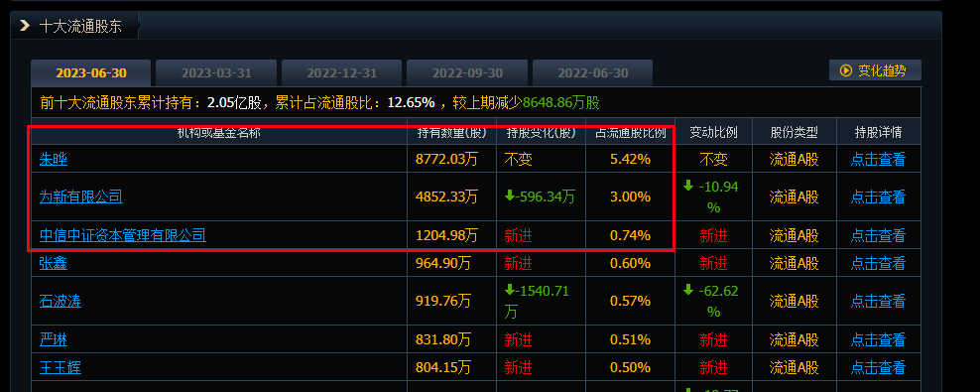
Task: Click the 3.00% ratio cell
Action: (x=630, y=196)
